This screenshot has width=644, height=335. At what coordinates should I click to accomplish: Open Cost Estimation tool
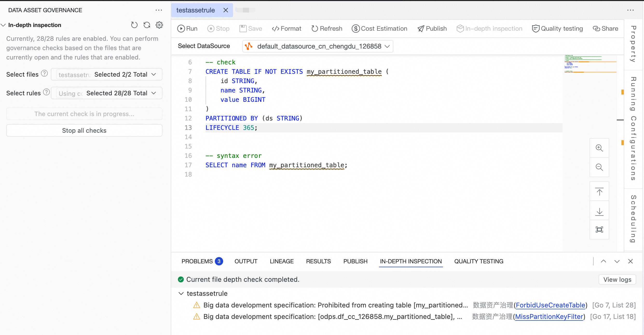(x=379, y=29)
